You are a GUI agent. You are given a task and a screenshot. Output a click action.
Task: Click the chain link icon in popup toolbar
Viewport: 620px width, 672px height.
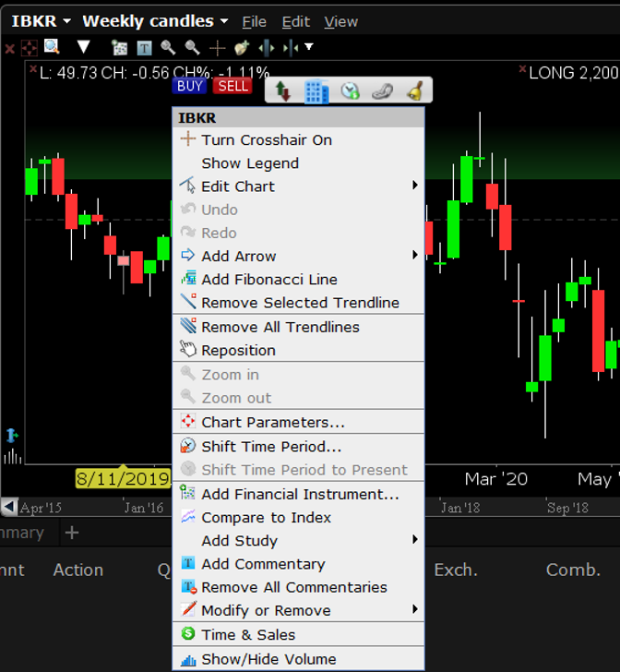click(382, 90)
